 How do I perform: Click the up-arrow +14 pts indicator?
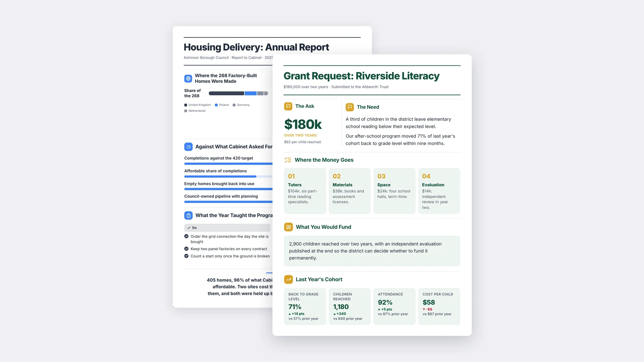coord(297,314)
